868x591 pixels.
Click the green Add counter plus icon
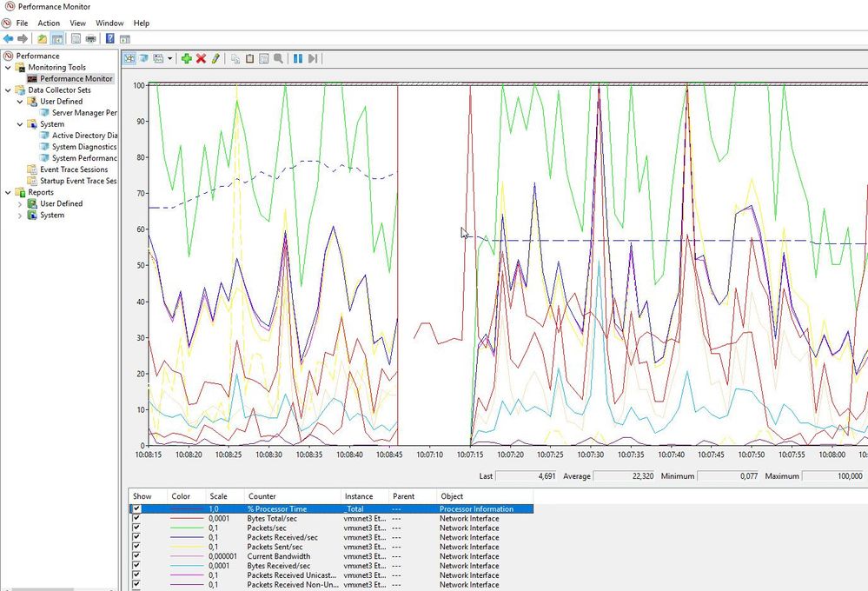pyautogui.click(x=186, y=58)
